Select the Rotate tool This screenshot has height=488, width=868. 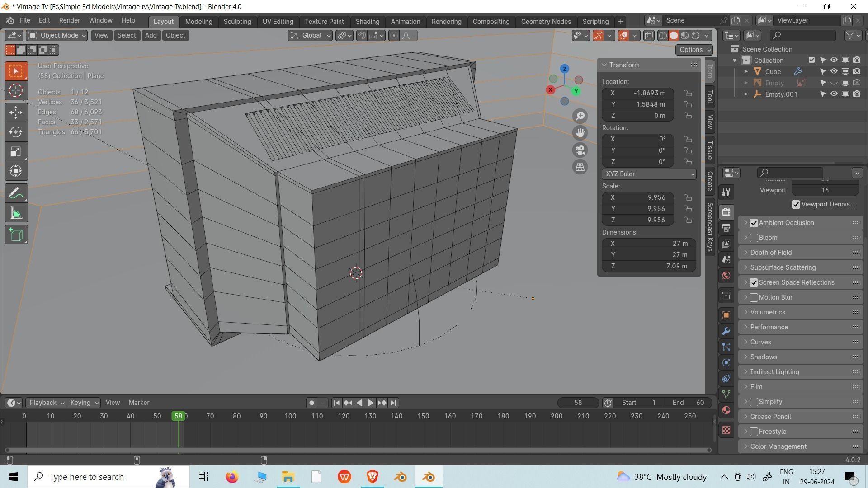16,132
